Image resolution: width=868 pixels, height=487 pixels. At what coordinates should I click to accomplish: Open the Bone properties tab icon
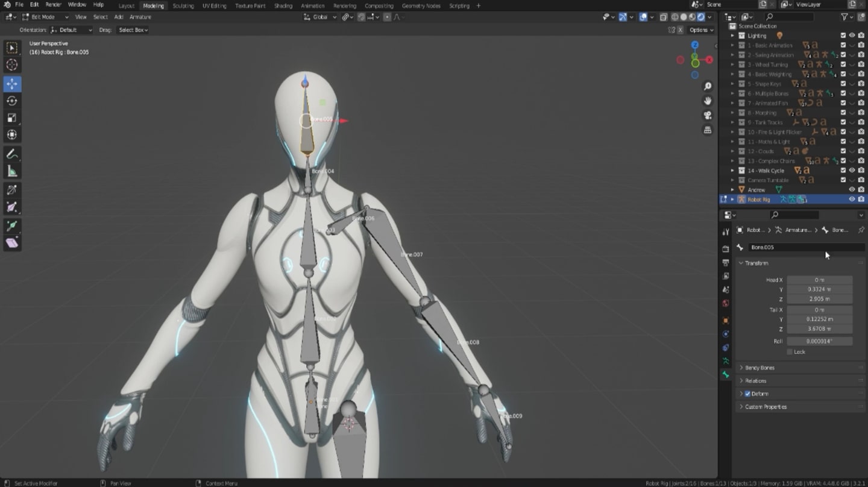726,375
